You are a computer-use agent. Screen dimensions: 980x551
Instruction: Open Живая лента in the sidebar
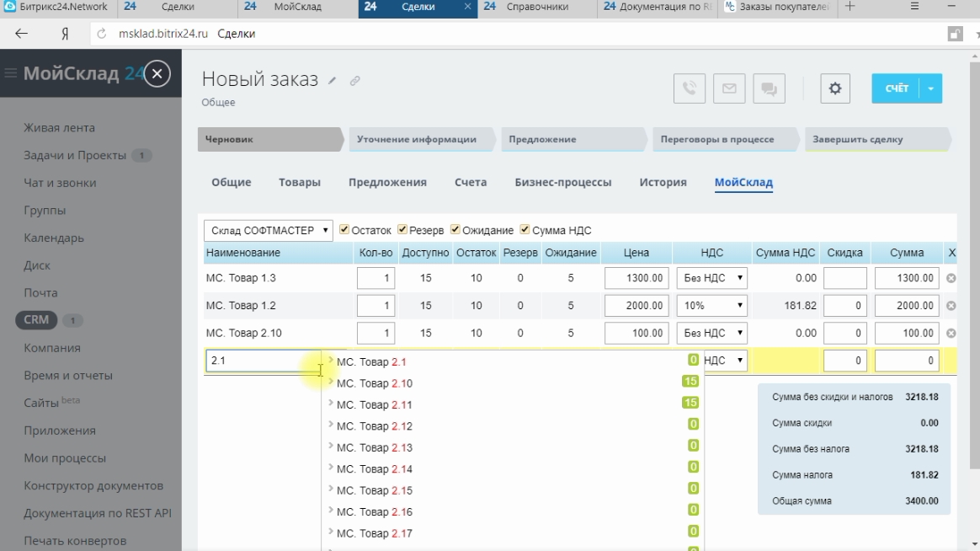(59, 128)
